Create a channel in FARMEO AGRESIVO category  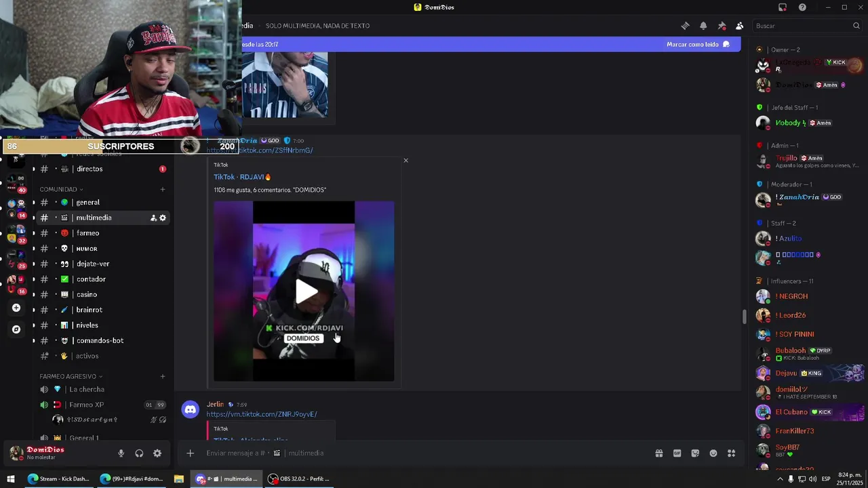coord(163,376)
